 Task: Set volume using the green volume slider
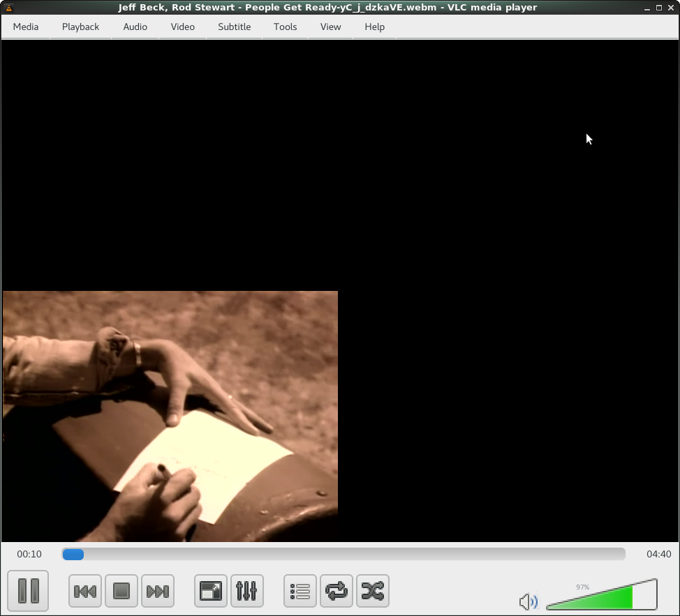(x=602, y=595)
